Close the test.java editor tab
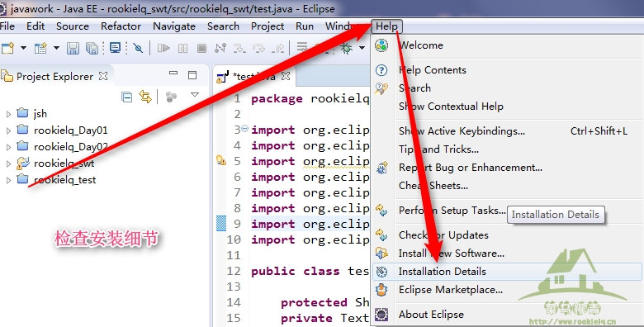The height and width of the screenshot is (327, 644). click(x=286, y=76)
